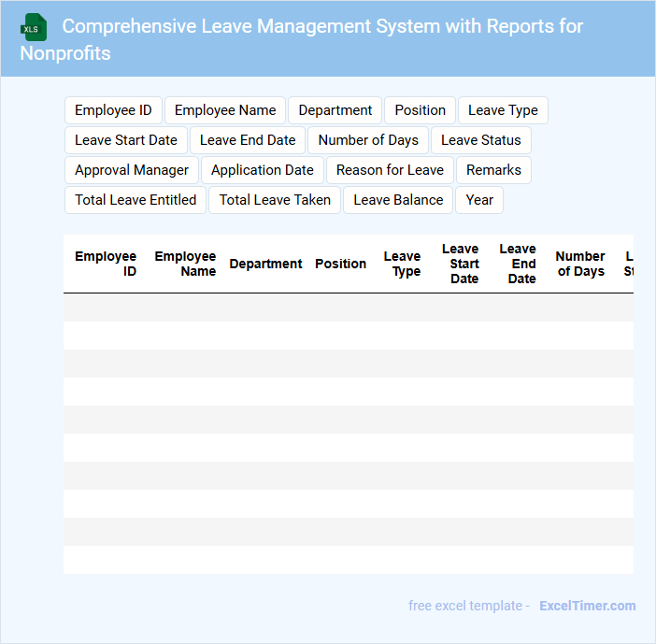
Task: Select the Employee ID tag
Action: coord(113,110)
